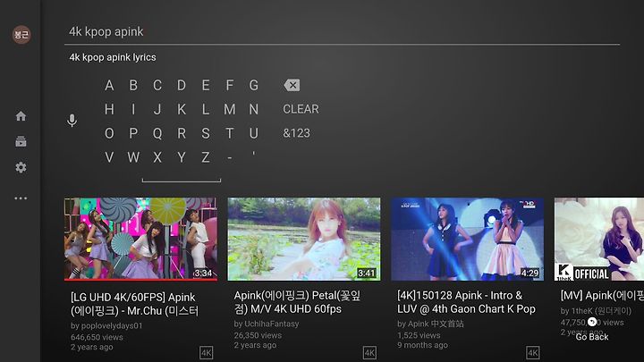Click '646,650 views' text

[97, 337]
